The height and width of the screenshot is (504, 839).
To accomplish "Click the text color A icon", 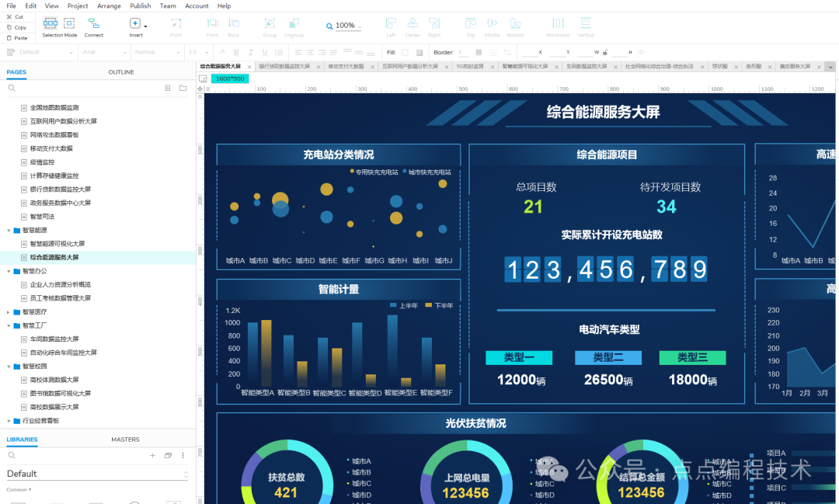I will pos(222,53).
